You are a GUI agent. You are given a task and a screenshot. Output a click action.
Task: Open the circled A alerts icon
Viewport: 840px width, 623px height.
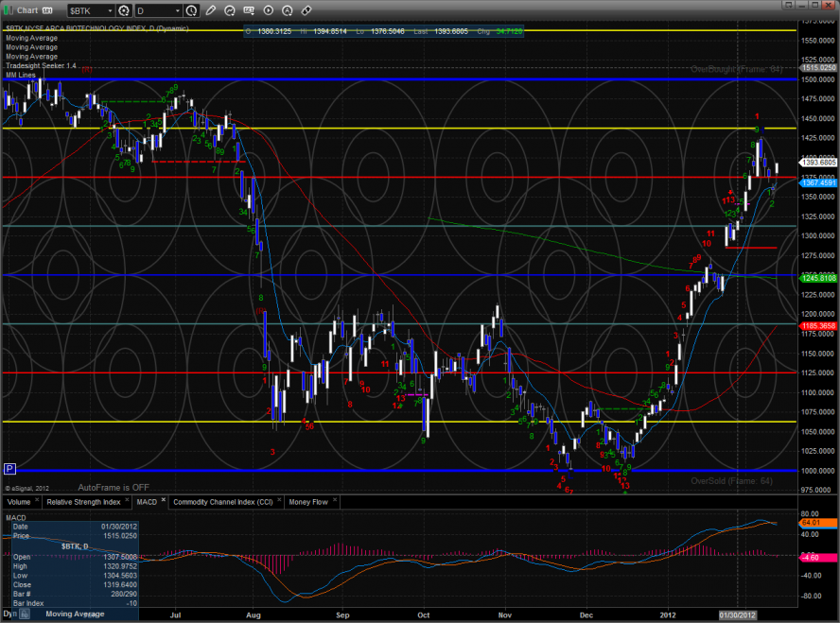[x=288, y=10]
